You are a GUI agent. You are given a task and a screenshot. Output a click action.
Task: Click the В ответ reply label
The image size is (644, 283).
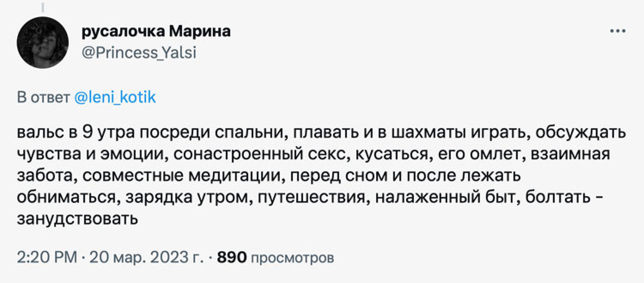43,98
